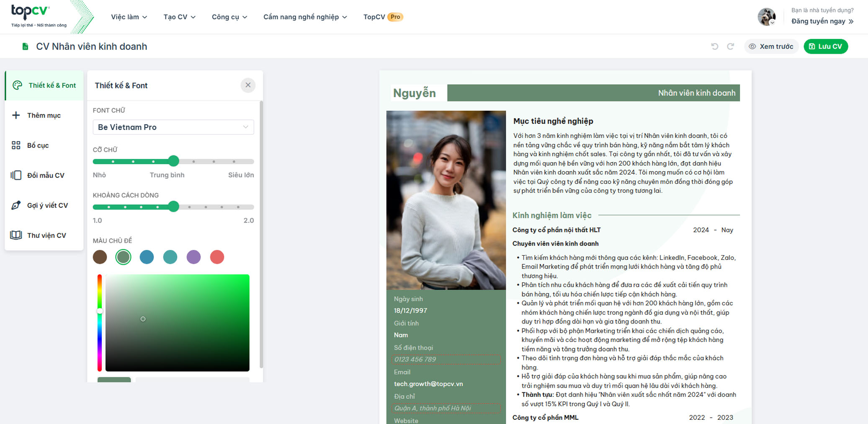Click the pen icon for Gợi ý viết CV

coord(16,205)
